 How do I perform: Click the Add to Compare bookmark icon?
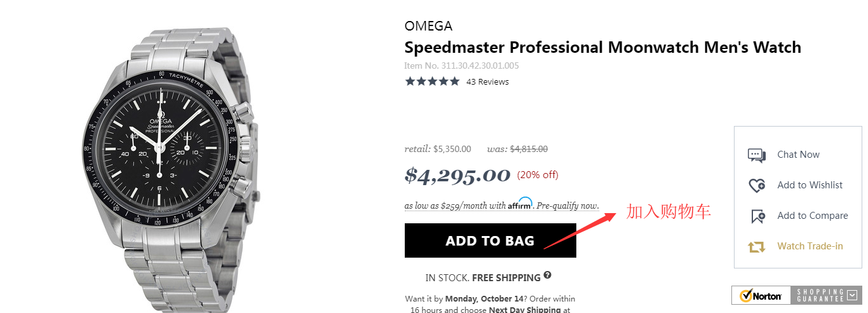point(757,216)
